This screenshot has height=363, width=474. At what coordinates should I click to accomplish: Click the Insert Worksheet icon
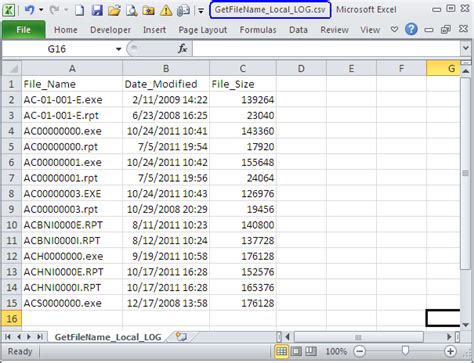click(181, 337)
